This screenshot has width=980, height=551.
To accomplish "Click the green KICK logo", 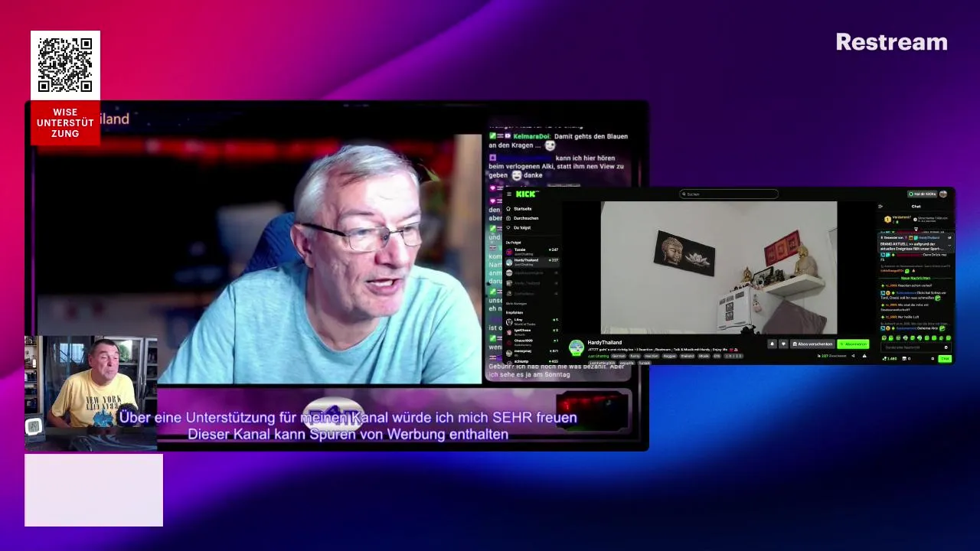I will pos(525,194).
